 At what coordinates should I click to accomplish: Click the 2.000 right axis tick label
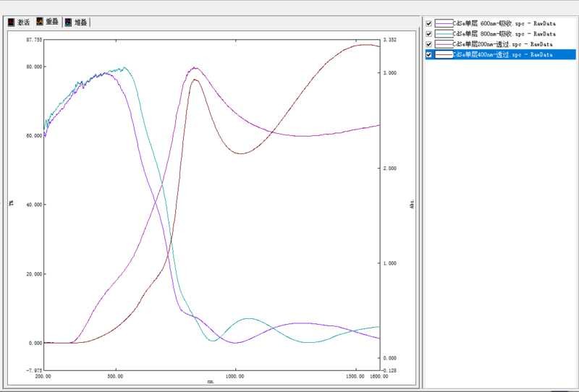pyautogui.click(x=390, y=168)
